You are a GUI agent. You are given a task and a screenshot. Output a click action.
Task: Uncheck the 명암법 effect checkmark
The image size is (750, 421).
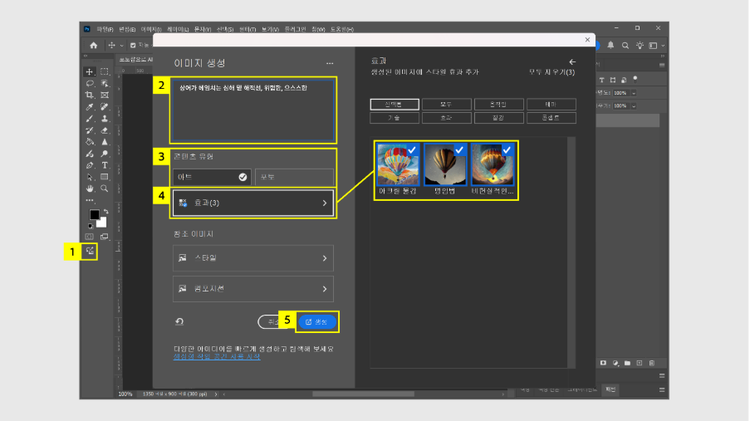pyautogui.click(x=459, y=150)
